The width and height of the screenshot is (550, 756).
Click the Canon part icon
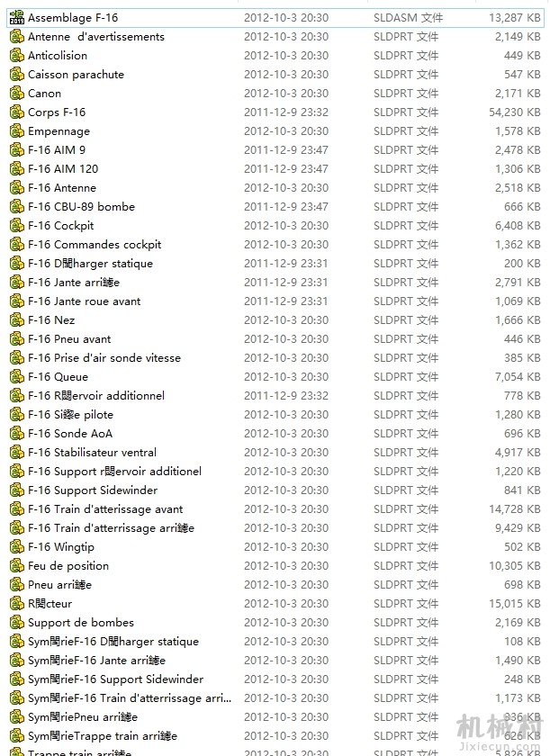(17, 94)
